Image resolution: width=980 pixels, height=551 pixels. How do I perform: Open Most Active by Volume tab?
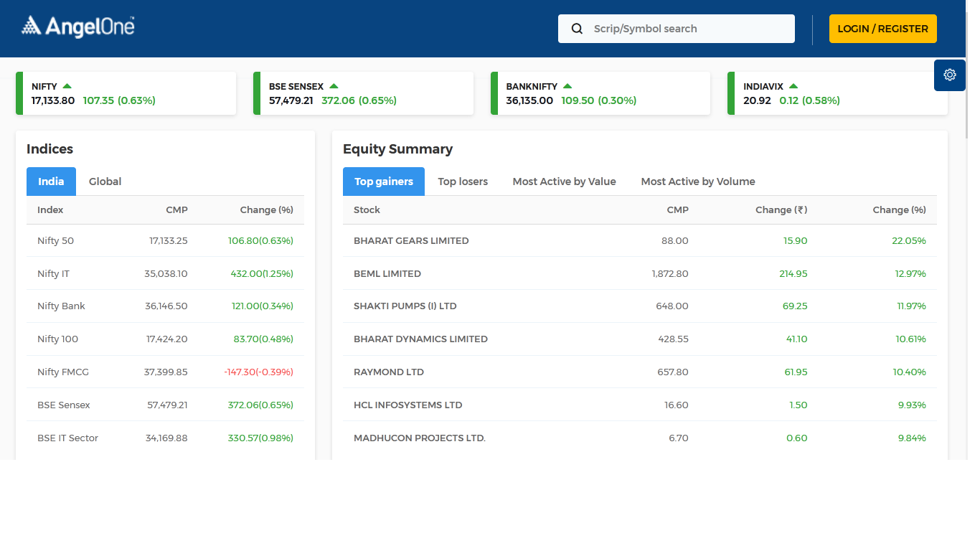[x=698, y=182]
